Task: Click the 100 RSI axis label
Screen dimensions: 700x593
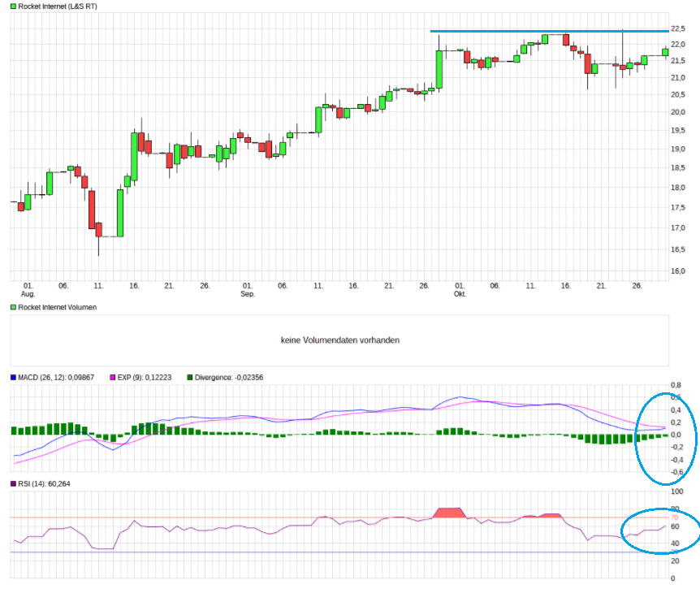Action: click(x=676, y=491)
